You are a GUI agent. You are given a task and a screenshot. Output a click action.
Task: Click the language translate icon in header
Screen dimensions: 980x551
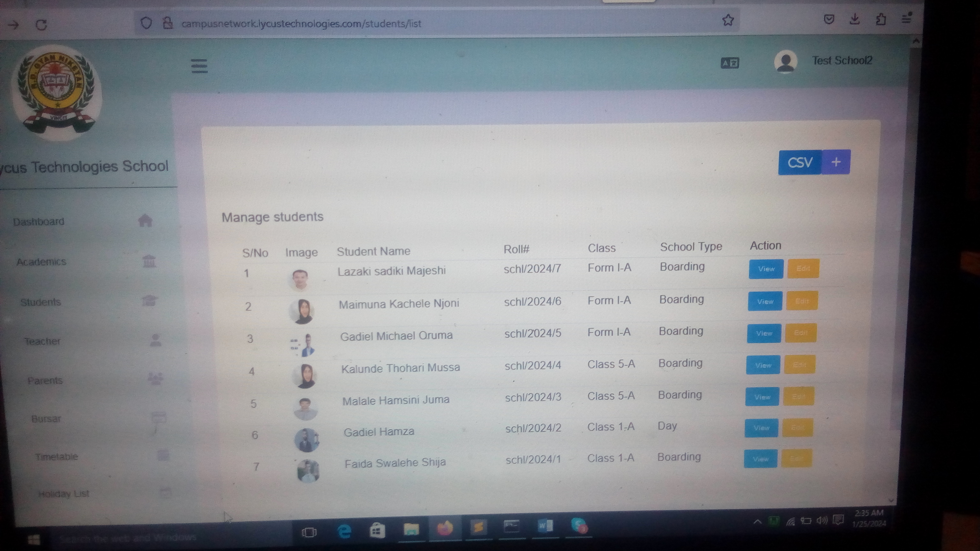point(730,63)
